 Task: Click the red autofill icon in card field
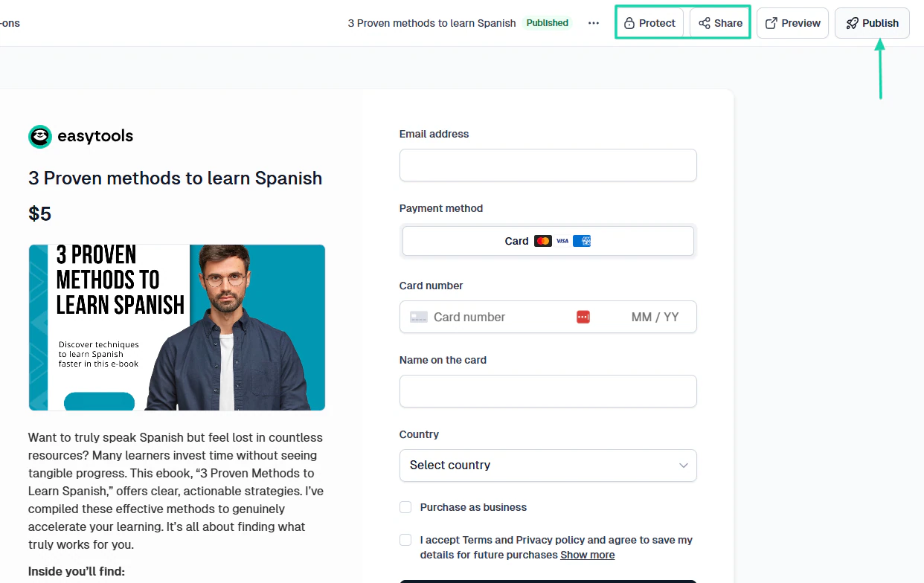(x=583, y=317)
